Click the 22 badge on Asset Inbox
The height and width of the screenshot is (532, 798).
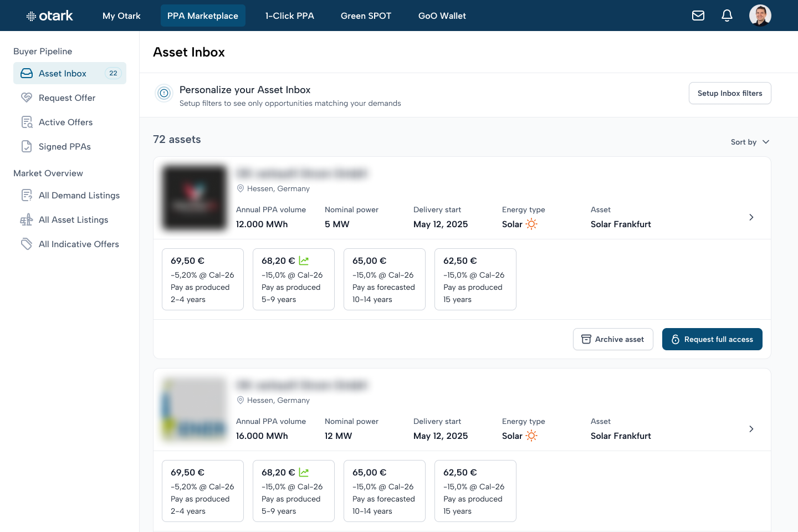point(113,73)
